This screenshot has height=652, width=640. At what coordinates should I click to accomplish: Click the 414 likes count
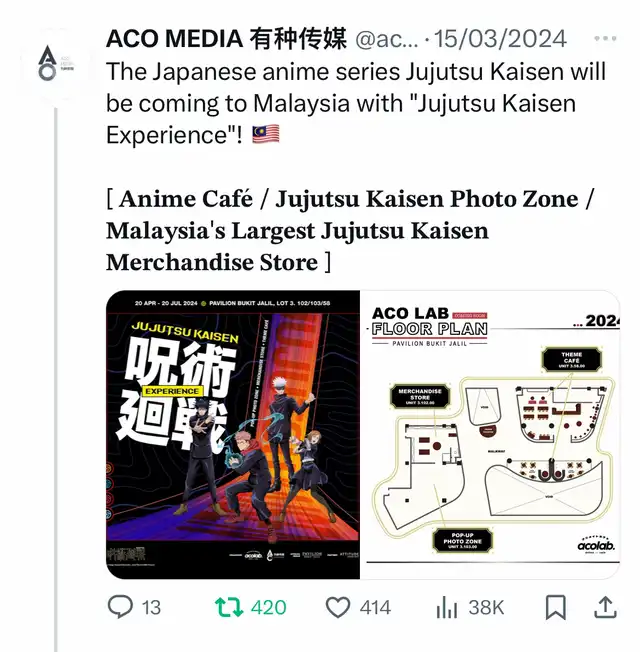point(376,608)
